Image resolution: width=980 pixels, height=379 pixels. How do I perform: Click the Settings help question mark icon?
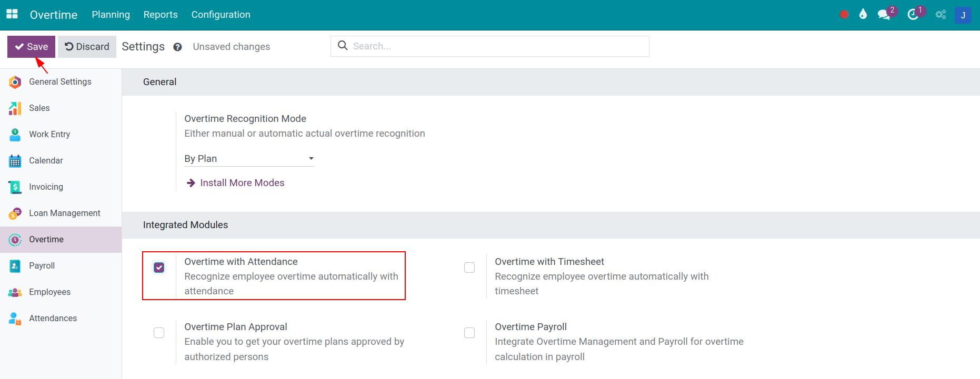(177, 47)
